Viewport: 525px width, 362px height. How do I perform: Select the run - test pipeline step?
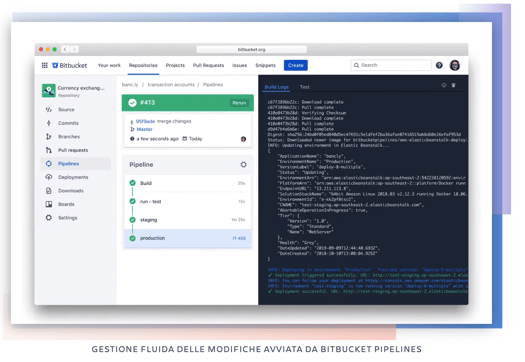pos(188,202)
